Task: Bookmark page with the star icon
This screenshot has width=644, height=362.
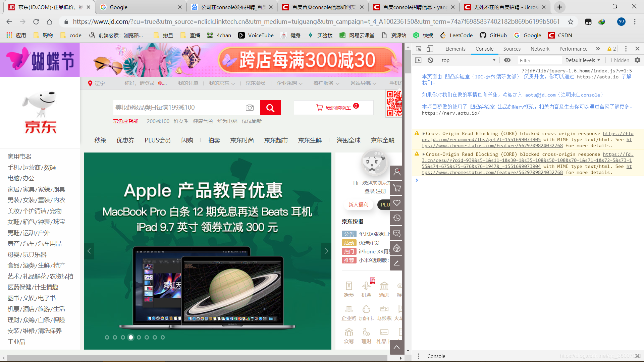Action: 571,22
